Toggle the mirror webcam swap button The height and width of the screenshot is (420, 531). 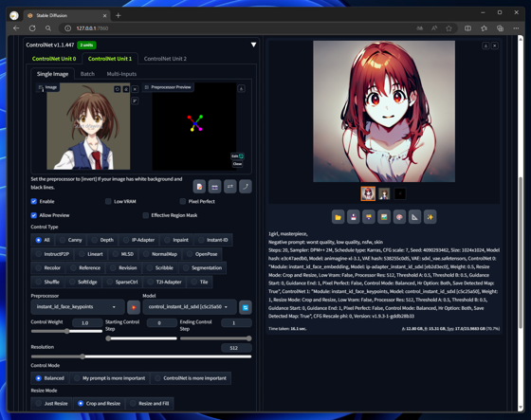coord(229,187)
